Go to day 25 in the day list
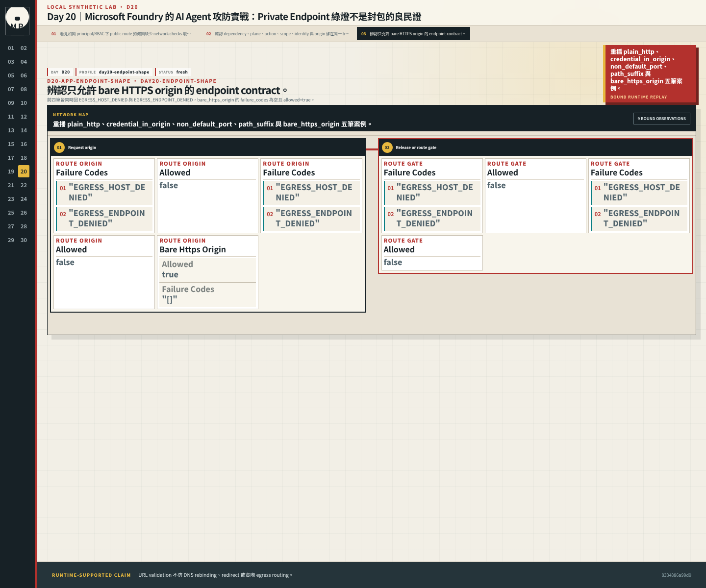 pyautogui.click(x=11, y=213)
